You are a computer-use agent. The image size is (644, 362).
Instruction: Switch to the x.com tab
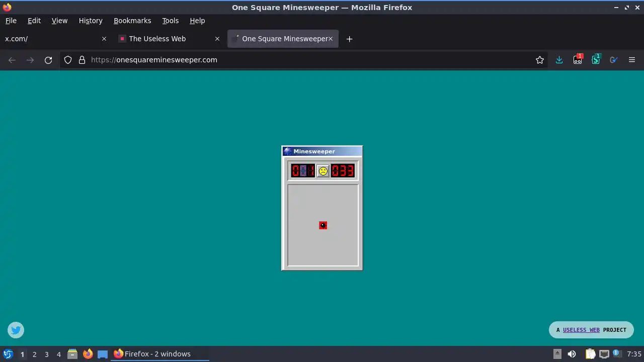click(x=55, y=39)
